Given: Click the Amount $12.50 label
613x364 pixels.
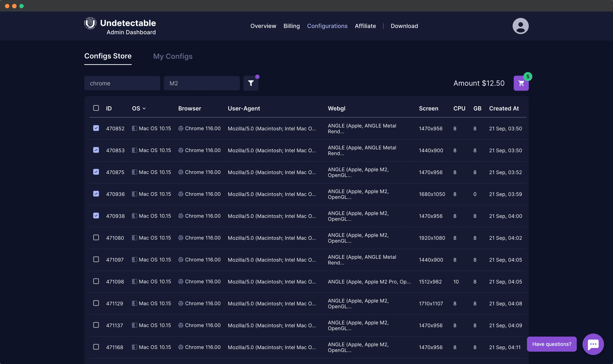Looking at the screenshot, I should pos(479,83).
